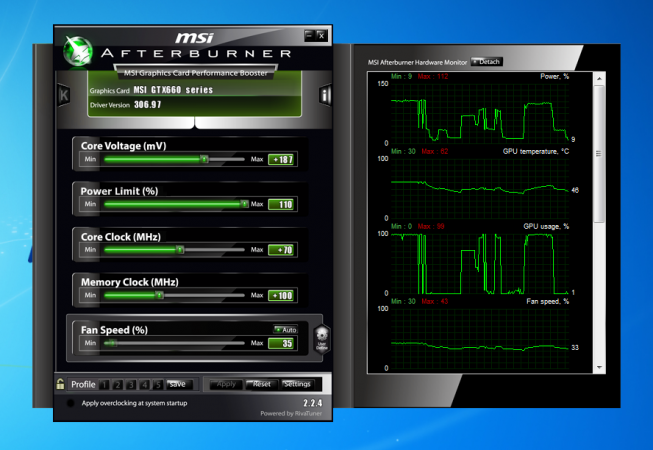This screenshot has height=450, width=653.
Task: Select profile slot 1
Action: 105,385
